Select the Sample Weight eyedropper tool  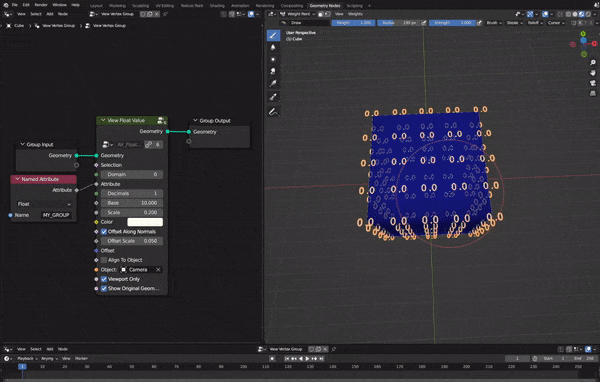pos(273,97)
